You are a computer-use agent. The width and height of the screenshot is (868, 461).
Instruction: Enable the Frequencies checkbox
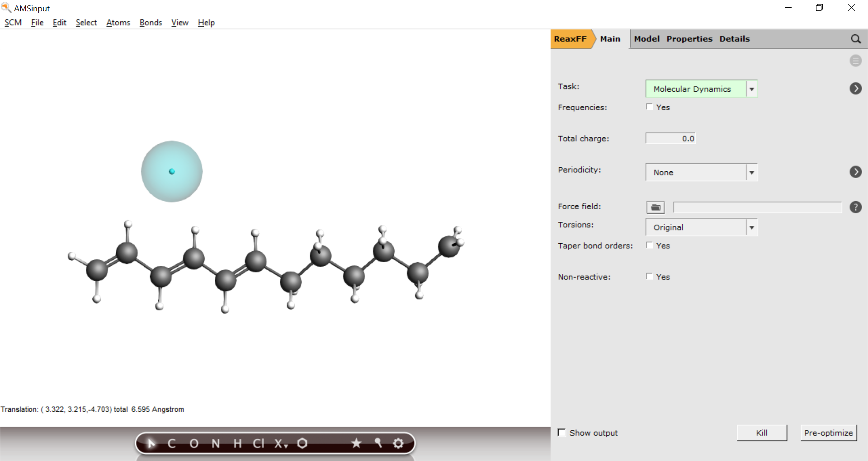pos(650,107)
